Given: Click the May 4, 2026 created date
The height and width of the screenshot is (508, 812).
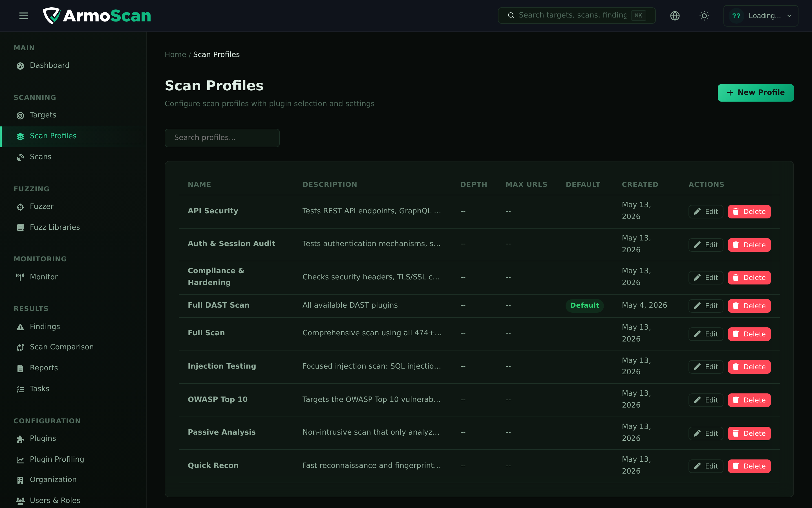Looking at the screenshot, I should tap(644, 305).
